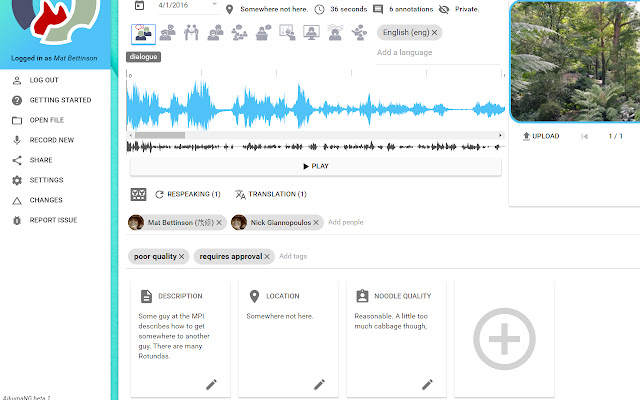The image size is (640, 400).
Task: Select the podium speaker genre icon
Action: pos(263,33)
